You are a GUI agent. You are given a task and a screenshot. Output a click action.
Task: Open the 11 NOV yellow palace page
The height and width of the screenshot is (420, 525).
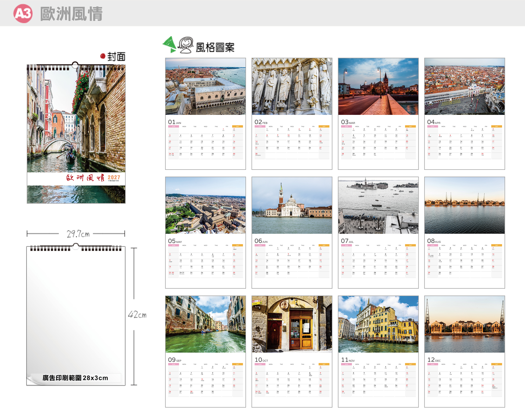pyautogui.click(x=378, y=351)
